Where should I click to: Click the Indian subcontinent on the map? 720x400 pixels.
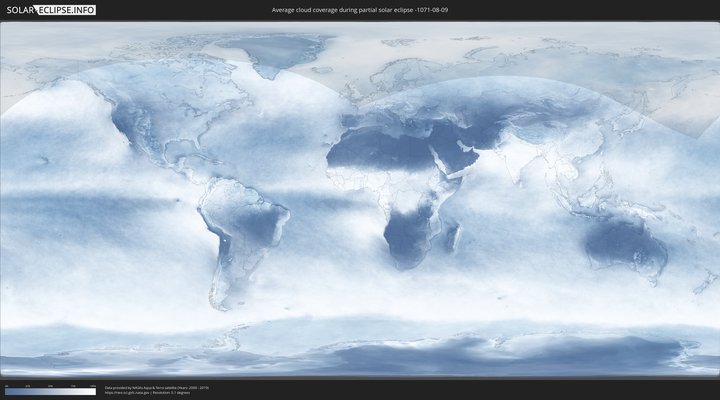(x=515, y=160)
